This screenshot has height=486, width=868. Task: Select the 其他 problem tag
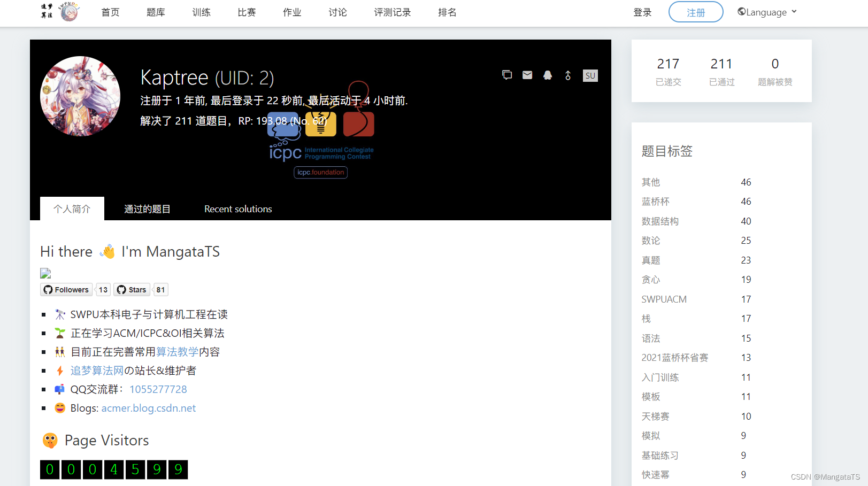click(651, 182)
